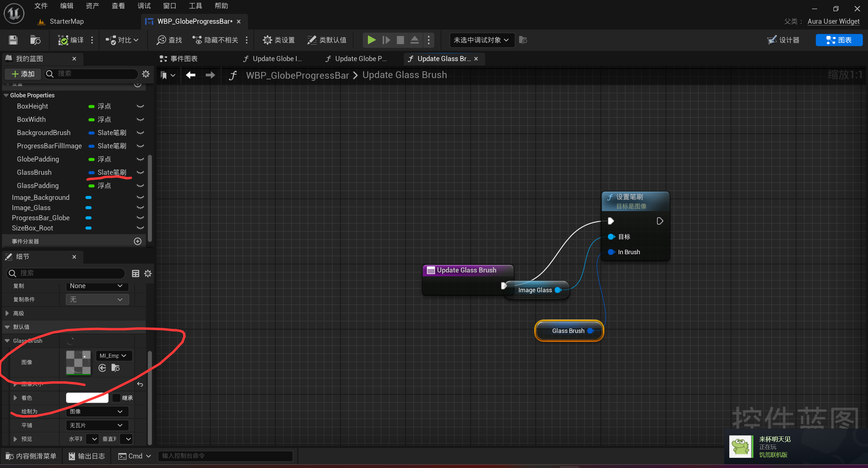
Task: Open Details panel settings gear
Action: (148, 273)
